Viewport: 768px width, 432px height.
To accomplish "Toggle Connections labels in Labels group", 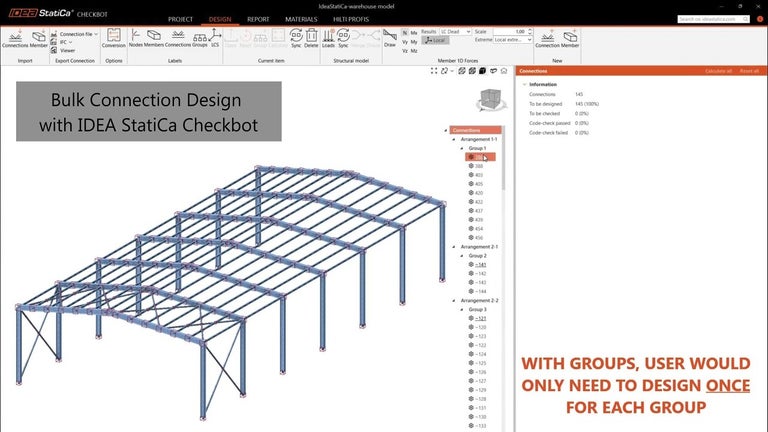I will point(178,39).
